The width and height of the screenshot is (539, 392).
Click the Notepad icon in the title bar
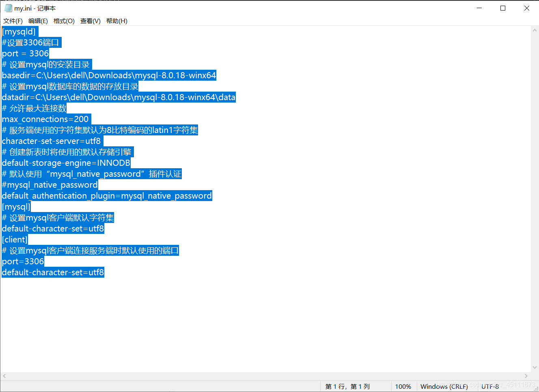[x=8, y=8]
